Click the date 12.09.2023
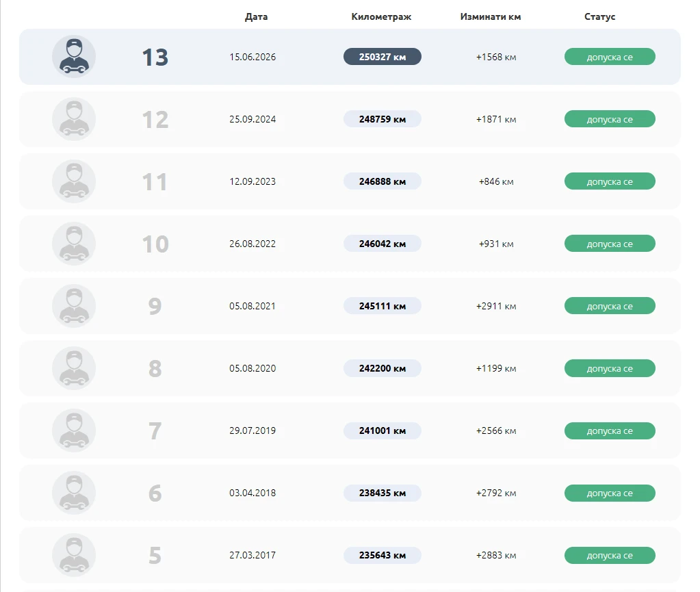700x592 pixels. click(x=252, y=181)
